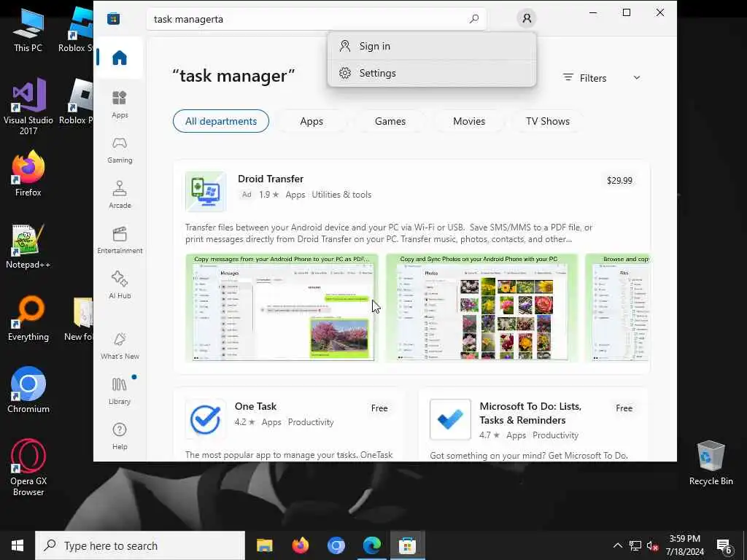Open the AI Hub section
This screenshot has width=747, height=560.
pos(120,285)
